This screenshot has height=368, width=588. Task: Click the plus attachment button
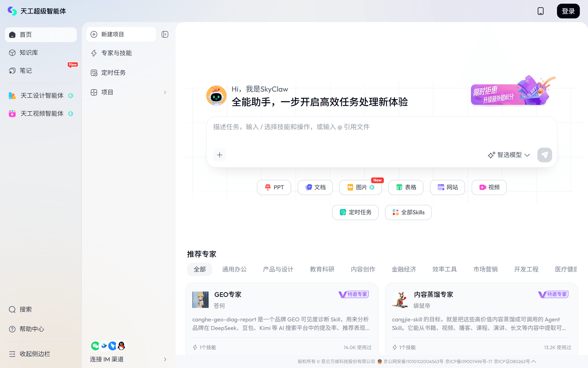[x=220, y=155]
